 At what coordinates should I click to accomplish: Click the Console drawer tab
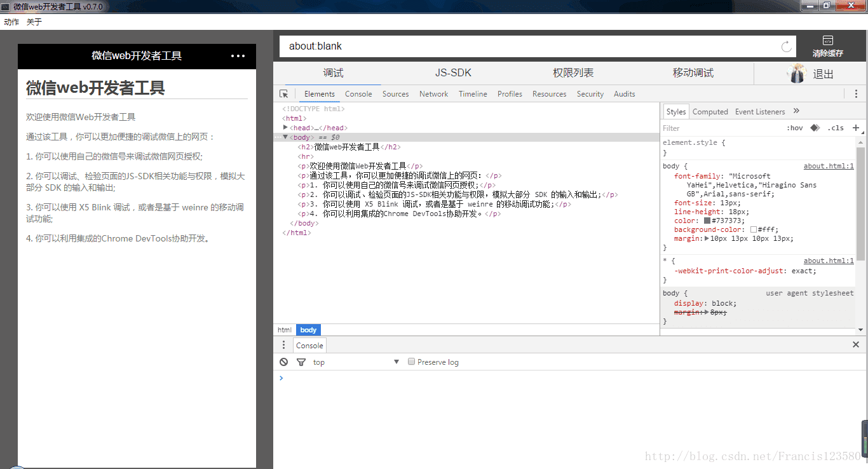(x=309, y=345)
